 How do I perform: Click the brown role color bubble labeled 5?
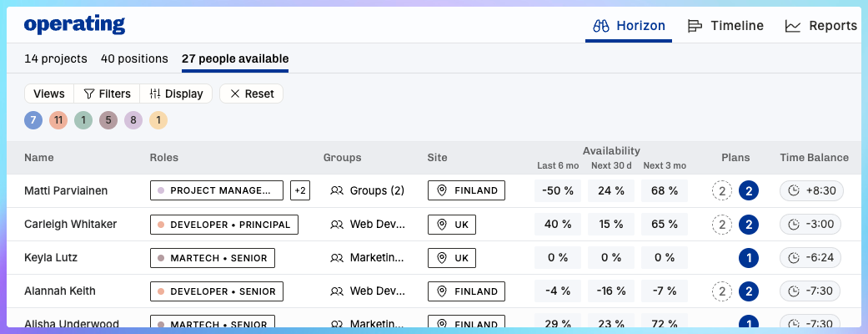tap(108, 120)
